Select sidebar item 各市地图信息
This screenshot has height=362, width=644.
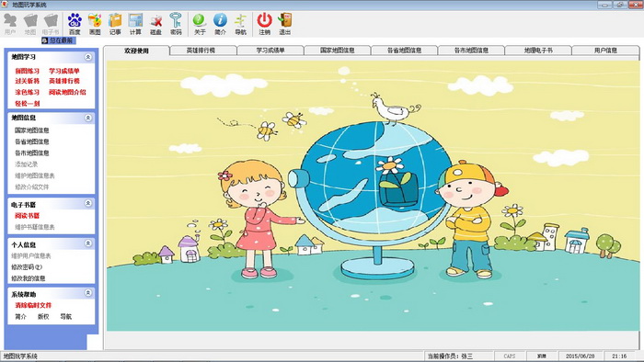pyautogui.click(x=31, y=153)
